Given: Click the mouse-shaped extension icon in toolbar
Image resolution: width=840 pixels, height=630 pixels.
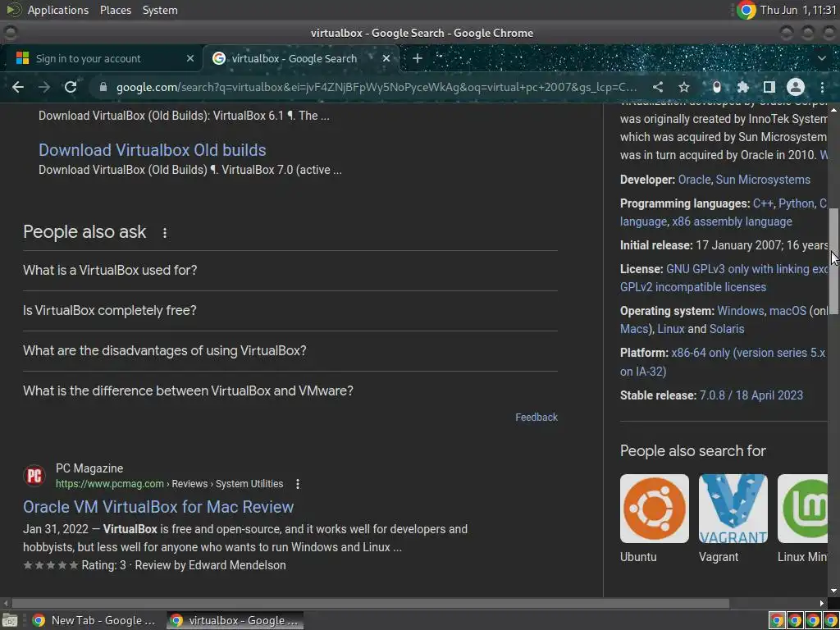Looking at the screenshot, I should (717, 87).
